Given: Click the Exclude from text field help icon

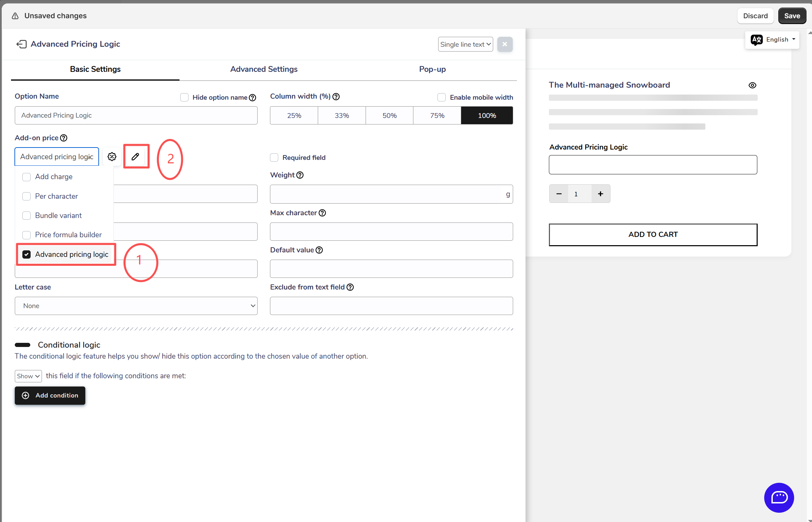Looking at the screenshot, I should [x=350, y=287].
